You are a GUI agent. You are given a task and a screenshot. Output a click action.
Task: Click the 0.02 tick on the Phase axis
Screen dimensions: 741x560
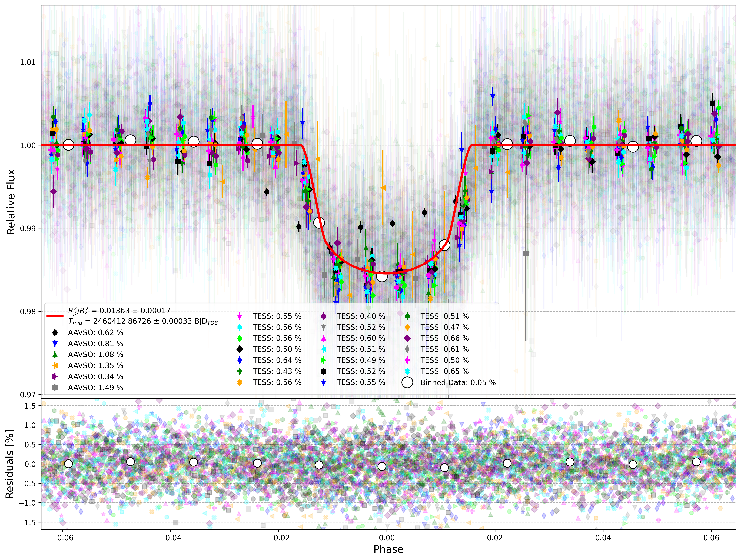495,538
